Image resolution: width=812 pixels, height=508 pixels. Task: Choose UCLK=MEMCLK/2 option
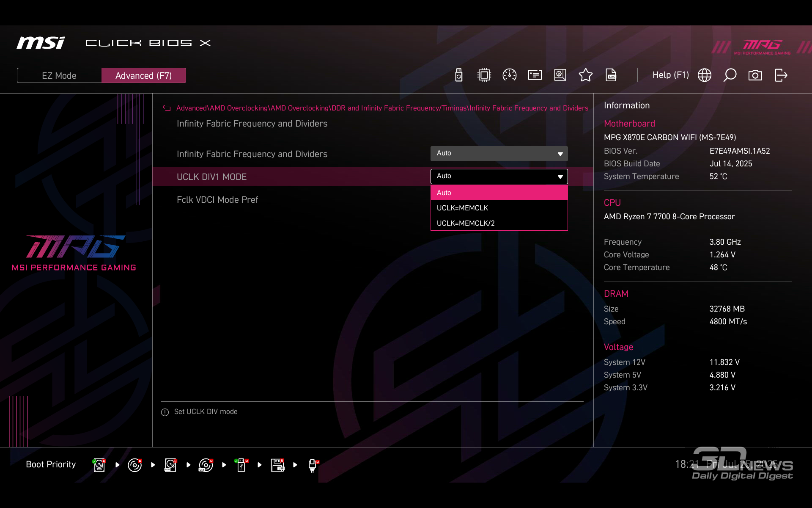click(x=499, y=223)
